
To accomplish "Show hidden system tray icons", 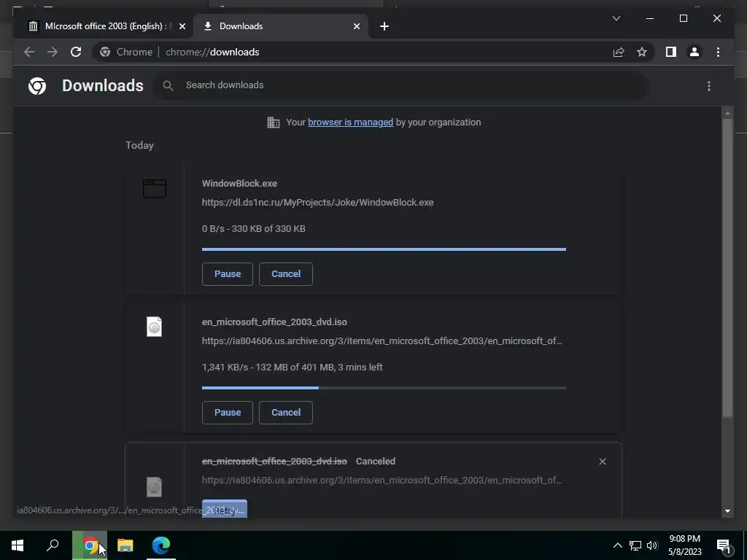I will pos(617,545).
